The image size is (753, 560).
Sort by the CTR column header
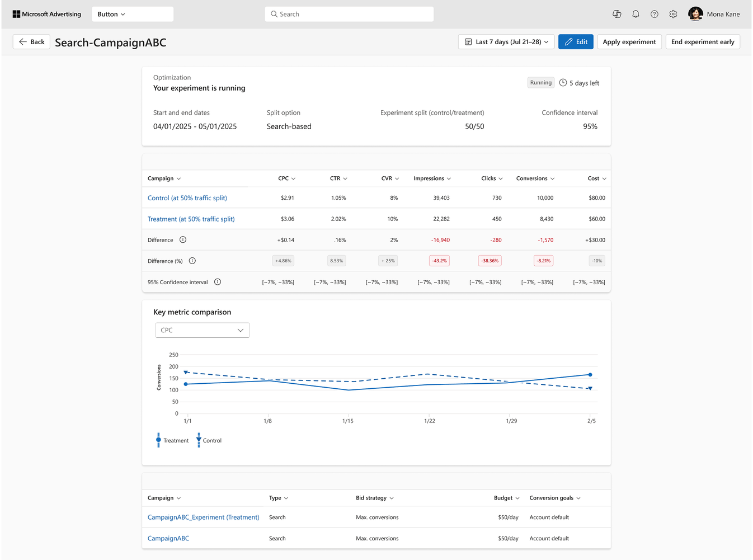(338, 178)
